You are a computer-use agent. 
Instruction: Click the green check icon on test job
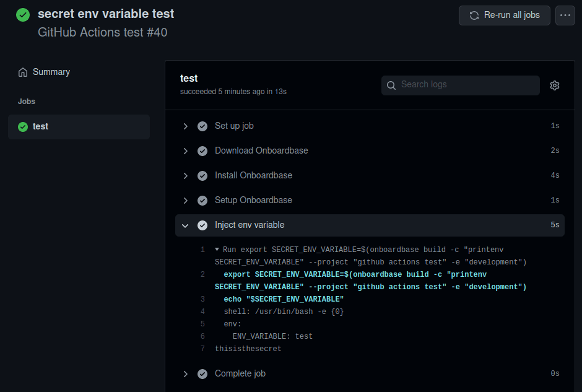pos(23,127)
